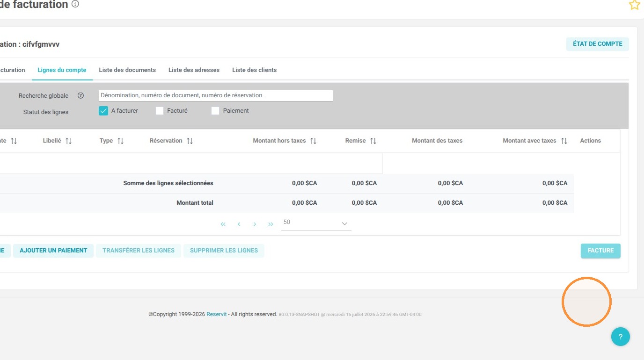Click the Montant des taxes column header
644x360 pixels.
[x=437, y=141]
